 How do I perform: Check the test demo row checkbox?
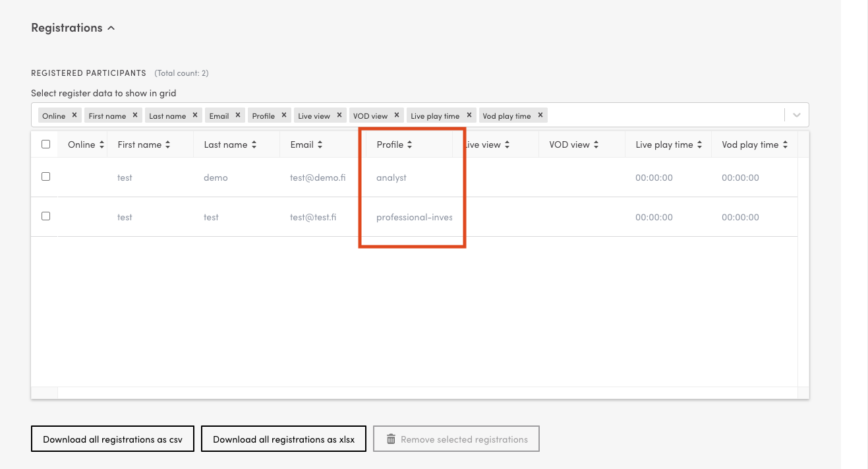pyautogui.click(x=45, y=177)
